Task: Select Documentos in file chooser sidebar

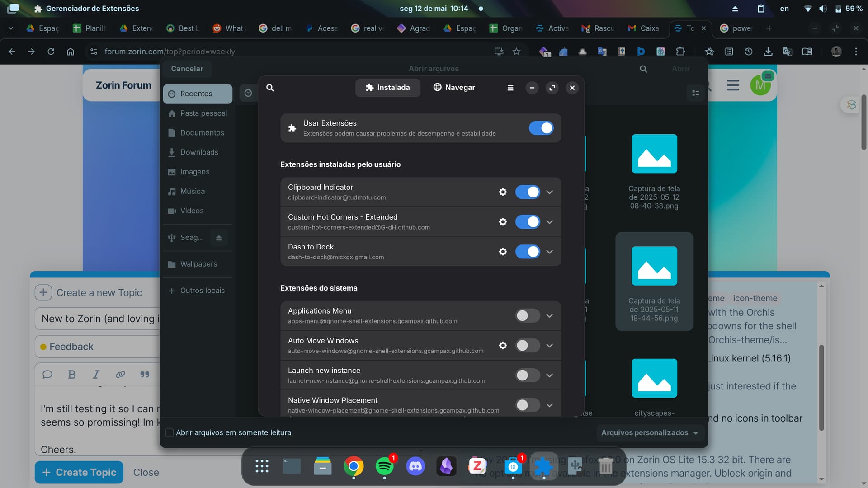Action: [198, 133]
